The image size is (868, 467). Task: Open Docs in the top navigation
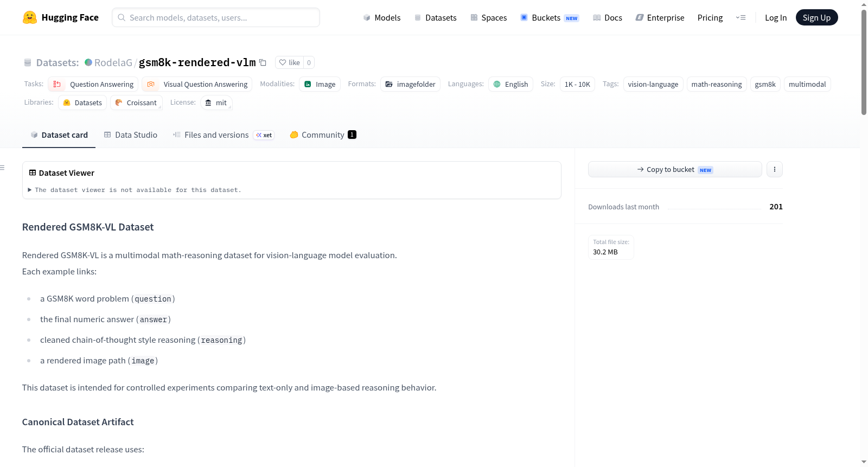608,17
